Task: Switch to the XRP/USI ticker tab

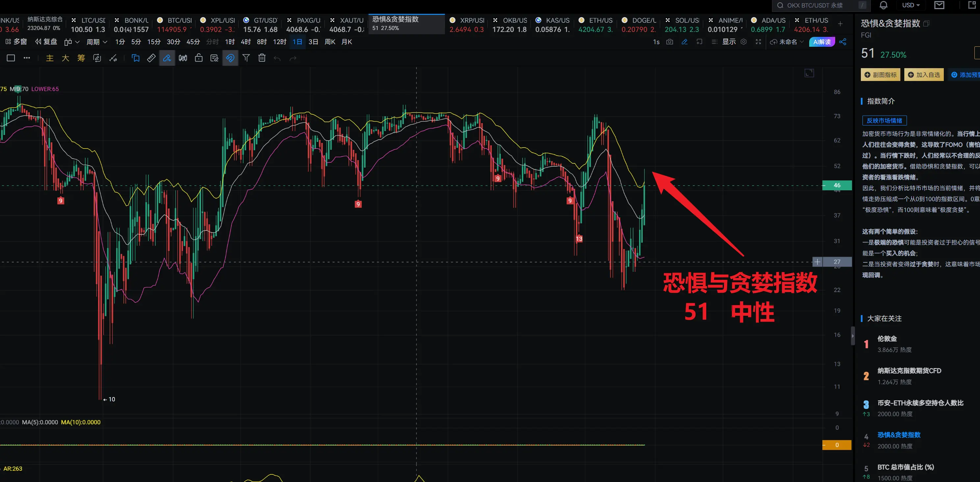Action: click(467, 24)
